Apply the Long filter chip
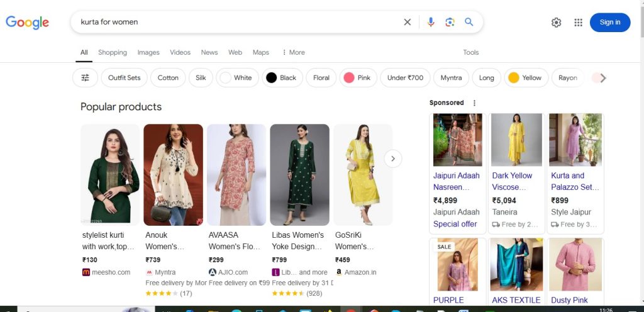 coord(486,77)
